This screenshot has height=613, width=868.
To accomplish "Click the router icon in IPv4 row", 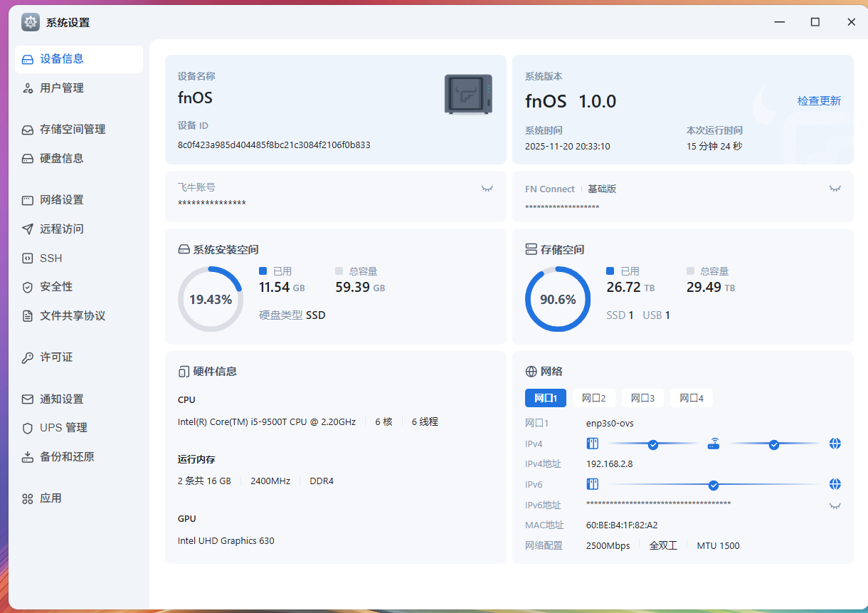I will coord(714,444).
